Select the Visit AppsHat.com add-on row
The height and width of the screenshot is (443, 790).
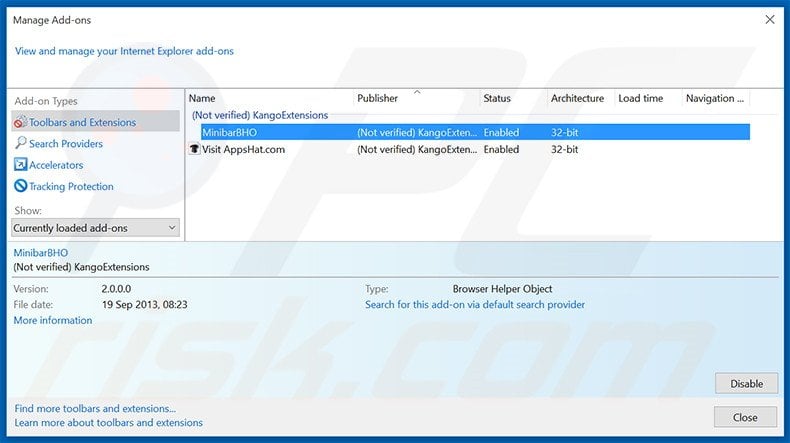[469, 149]
